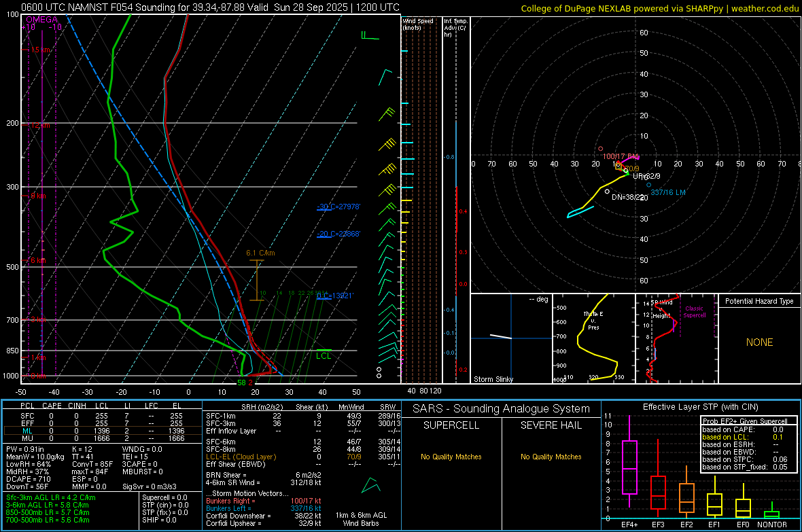The width and height of the screenshot is (802, 532).
Task: Click the weather.cod.edu NEXLAB credit text
Action: pyautogui.click(x=659, y=8)
